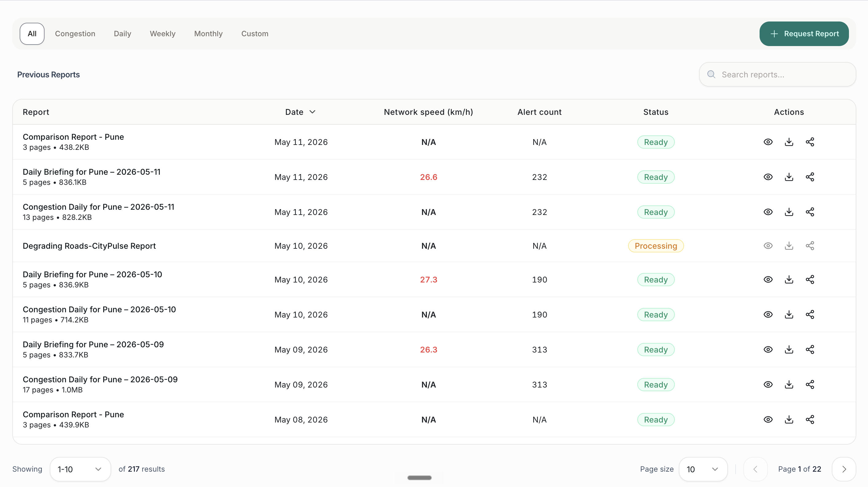Click Daily Briefing for Pune – 2026-05-10 title
The image size is (868, 487).
[92, 274]
